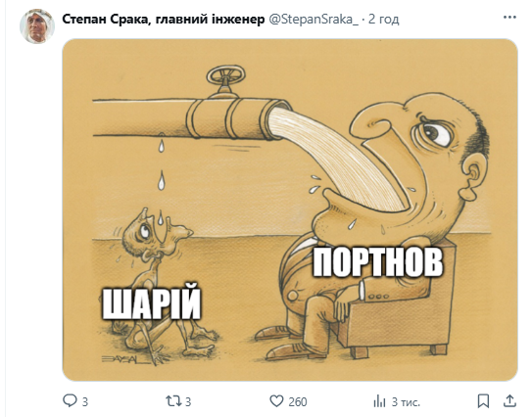Click the display name Степан Срака, главний інженер
532x417 pixels.
[x=164, y=20]
